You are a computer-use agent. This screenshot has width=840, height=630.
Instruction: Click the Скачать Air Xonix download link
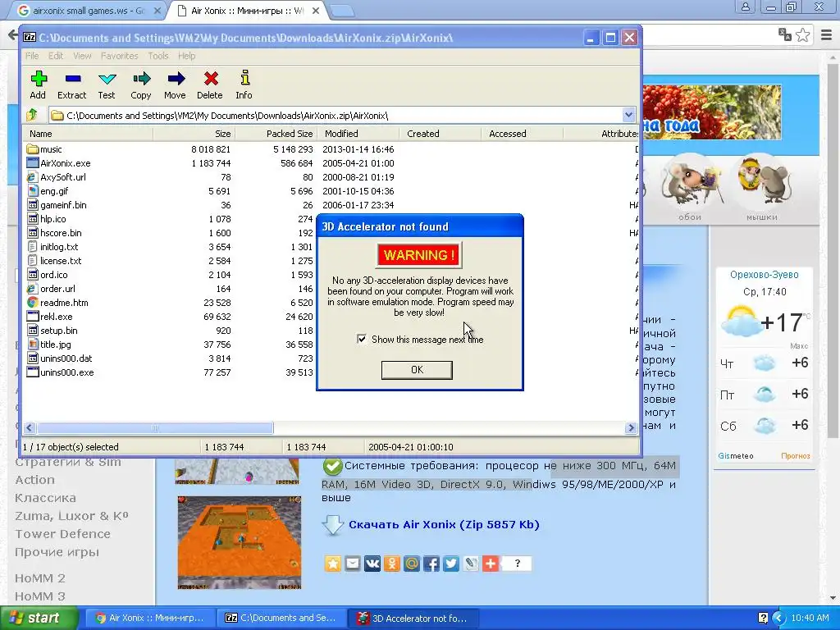[x=444, y=524]
